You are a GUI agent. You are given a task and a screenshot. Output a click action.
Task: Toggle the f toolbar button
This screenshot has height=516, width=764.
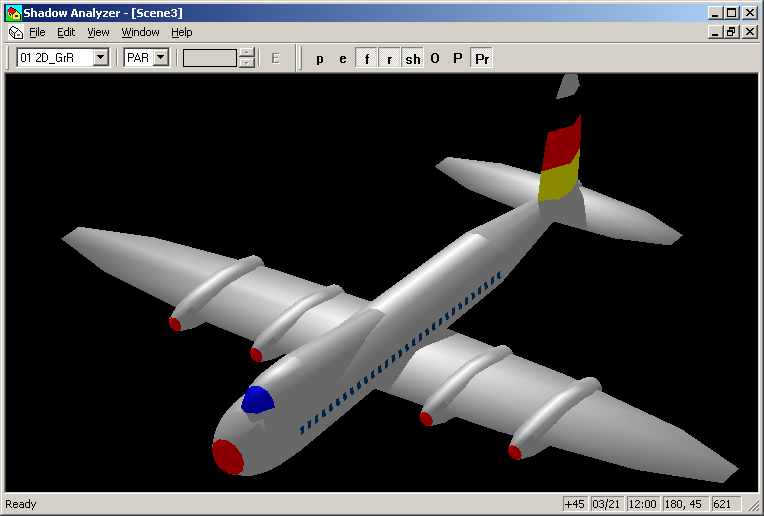pos(366,58)
